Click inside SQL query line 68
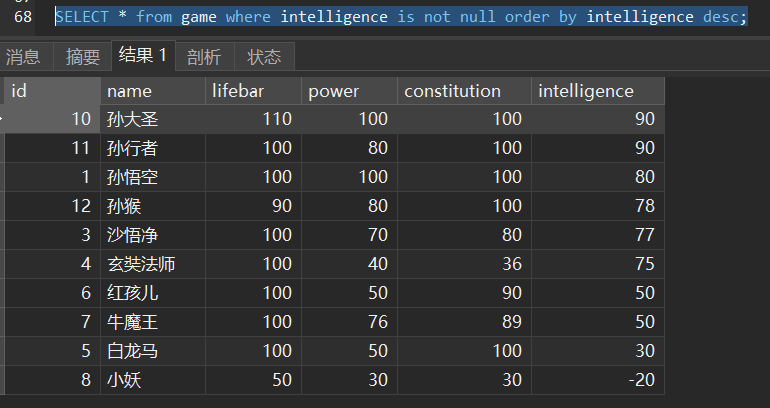 click(401, 17)
